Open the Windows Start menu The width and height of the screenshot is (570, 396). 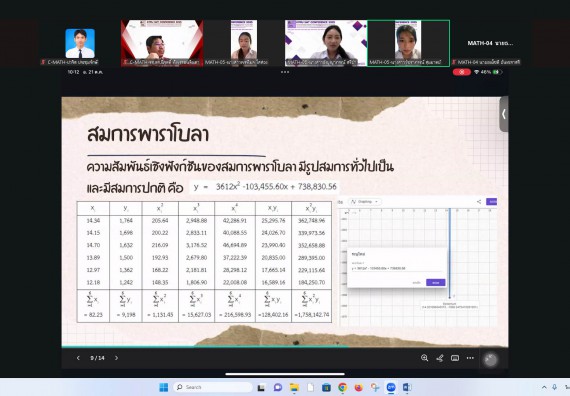pyautogui.click(x=164, y=387)
